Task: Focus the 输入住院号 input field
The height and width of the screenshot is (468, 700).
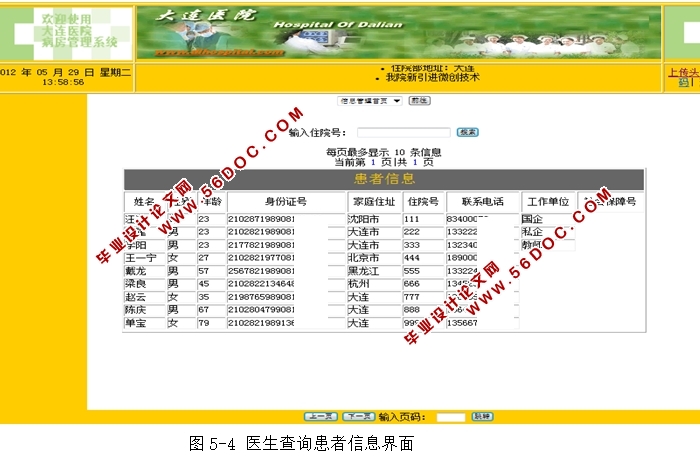Action: [x=404, y=132]
